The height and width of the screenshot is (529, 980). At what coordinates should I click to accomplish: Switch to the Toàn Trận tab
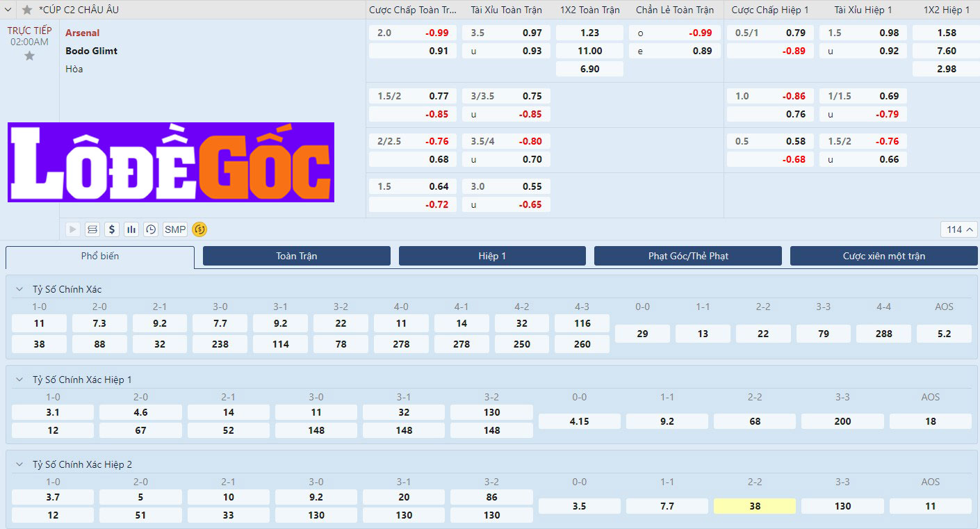[297, 256]
